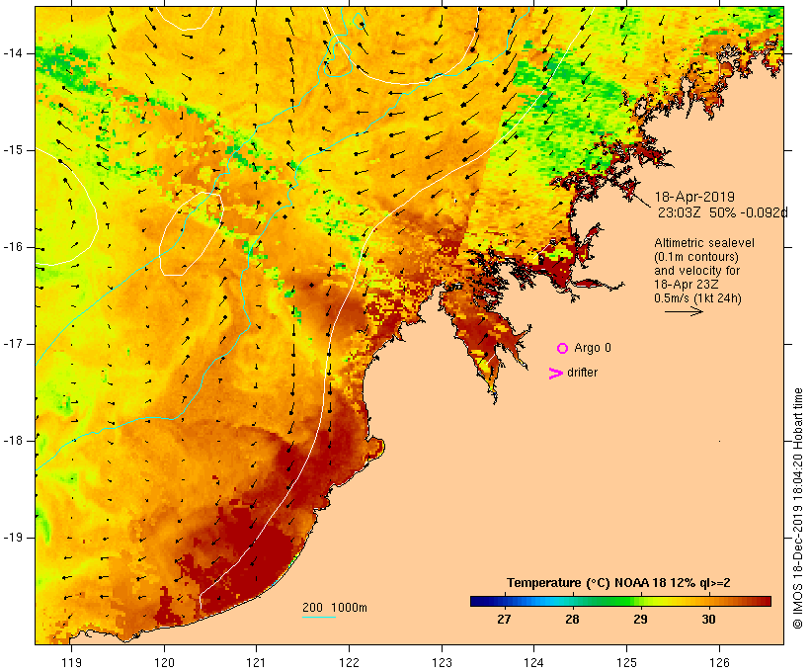Image resolution: width=810 pixels, height=672 pixels.
Task: Click the 30 value on color scale
Action: tap(709, 619)
